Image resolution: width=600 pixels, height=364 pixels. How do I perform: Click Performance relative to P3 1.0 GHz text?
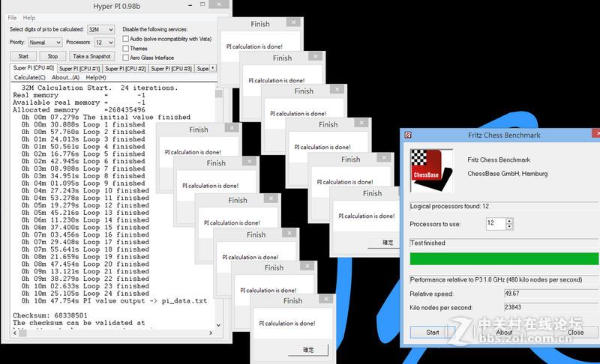[x=496, y=279]
